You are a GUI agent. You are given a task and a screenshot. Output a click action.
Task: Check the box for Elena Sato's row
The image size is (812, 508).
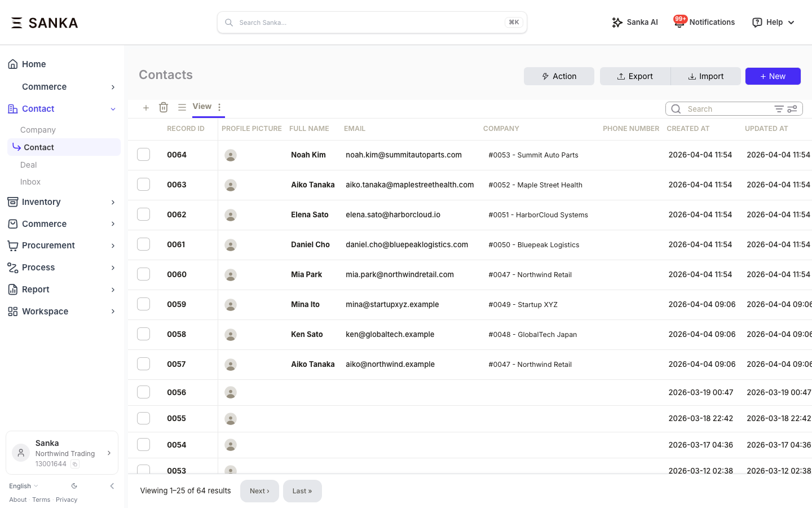pyautogui.click(x=144, y=214)
